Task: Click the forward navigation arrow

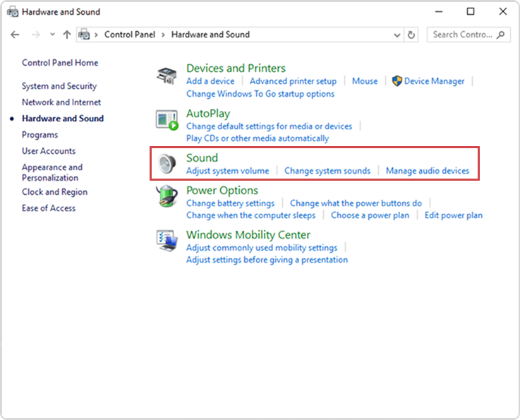Action: (x=35, y=35)
